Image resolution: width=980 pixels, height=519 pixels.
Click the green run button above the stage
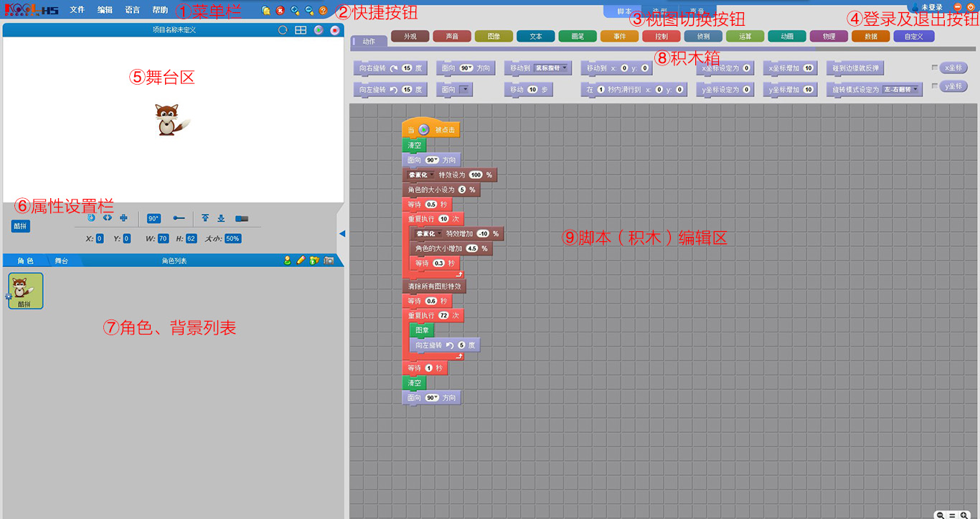(318, 30)
